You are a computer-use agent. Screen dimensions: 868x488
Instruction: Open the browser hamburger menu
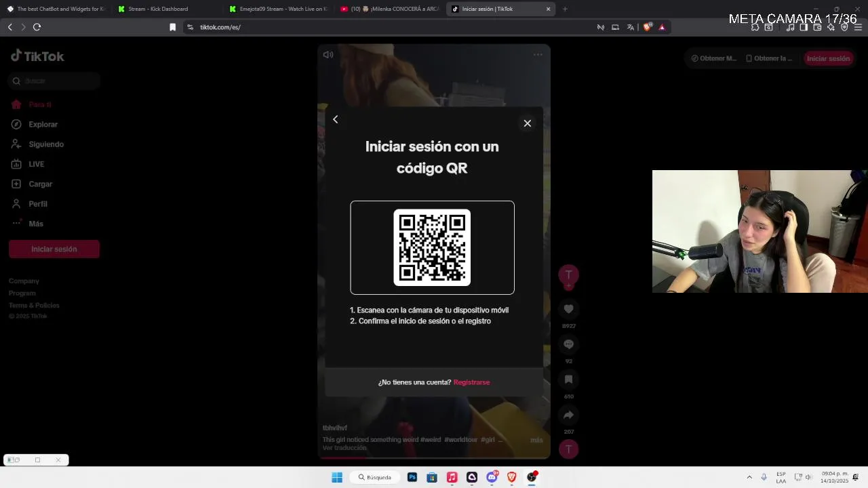859,27
